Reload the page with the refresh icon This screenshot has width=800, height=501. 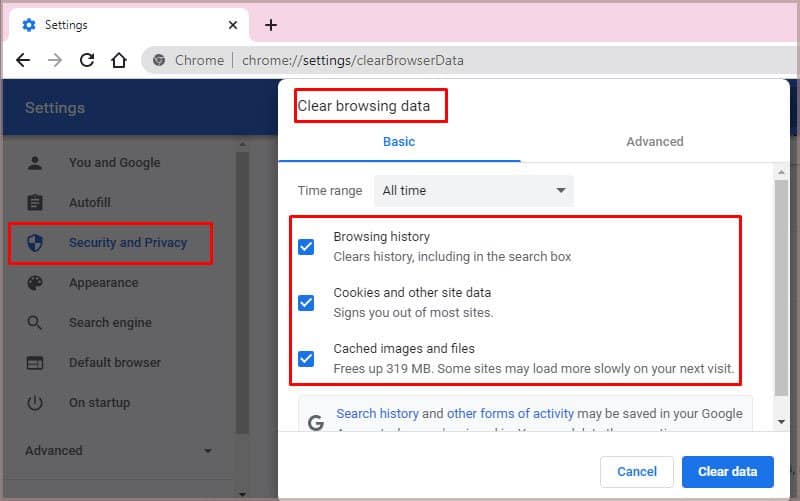(87, 60)
